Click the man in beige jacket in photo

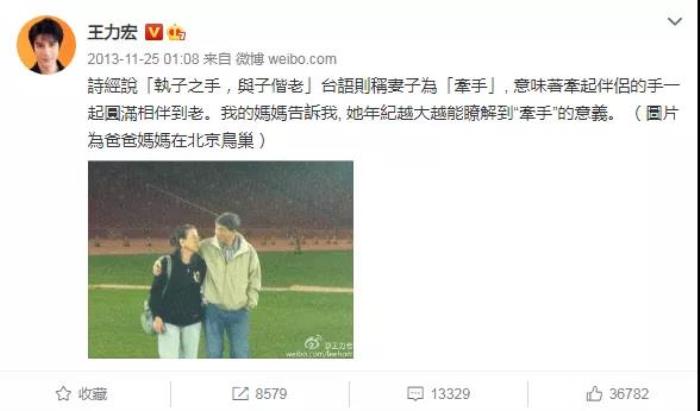[230, 286]
